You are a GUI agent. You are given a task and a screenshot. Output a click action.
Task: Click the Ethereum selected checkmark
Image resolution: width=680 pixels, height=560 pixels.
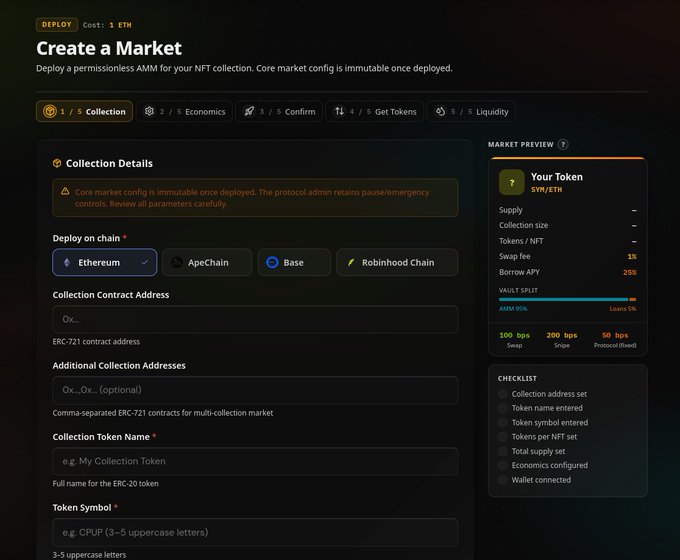144,262
